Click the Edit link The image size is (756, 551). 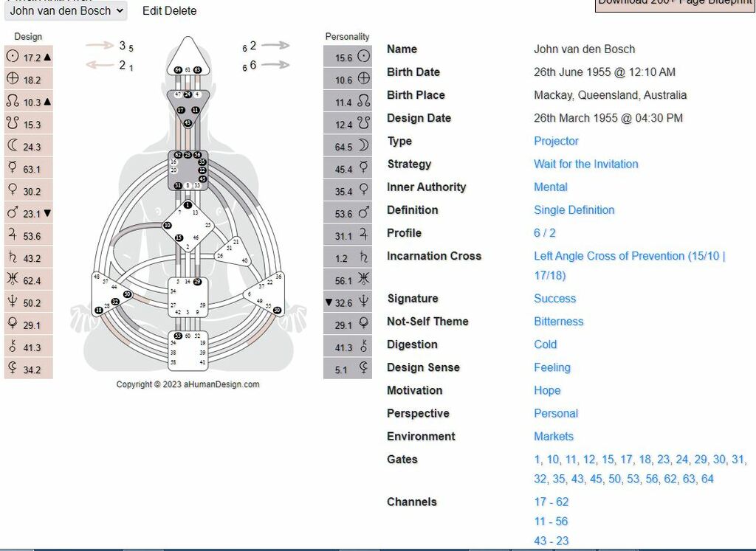click(x=152, y=11)
